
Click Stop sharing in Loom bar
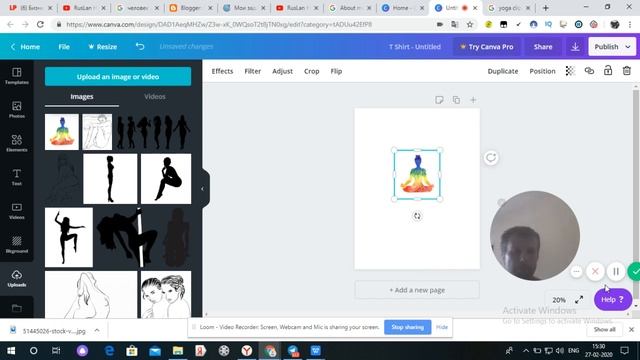[x=407, y=327]
